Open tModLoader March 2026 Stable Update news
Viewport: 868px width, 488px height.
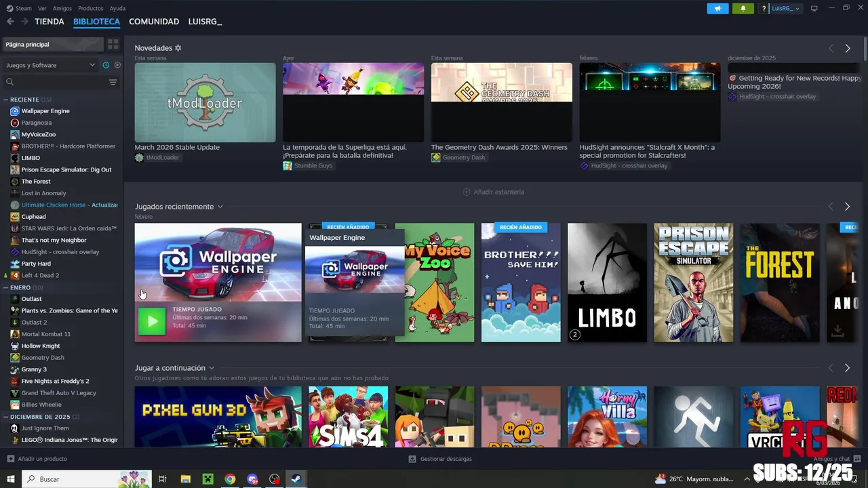(205, 102)
